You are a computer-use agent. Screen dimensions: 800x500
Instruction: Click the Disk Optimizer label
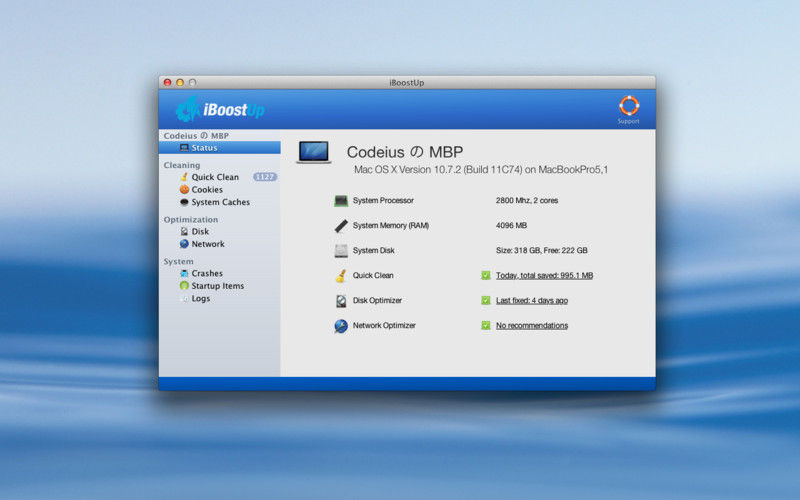(x=377, y=301)
